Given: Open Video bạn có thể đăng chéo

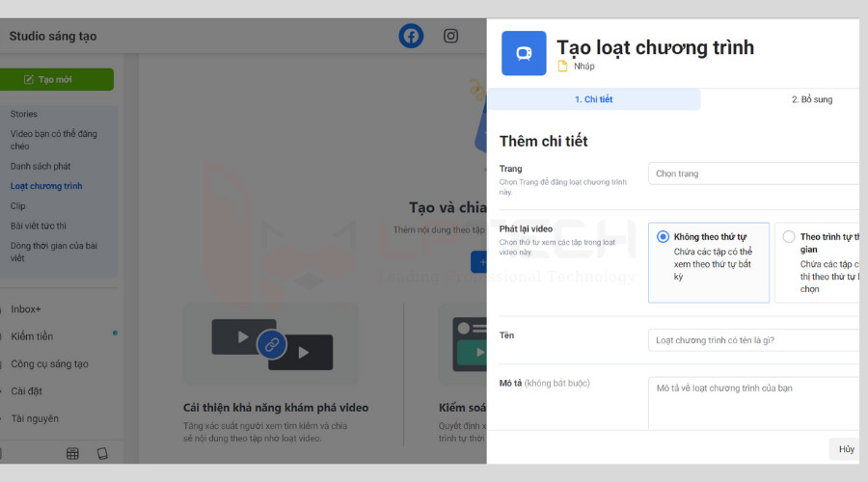Looking at the screenshot, I should [54, 140].
